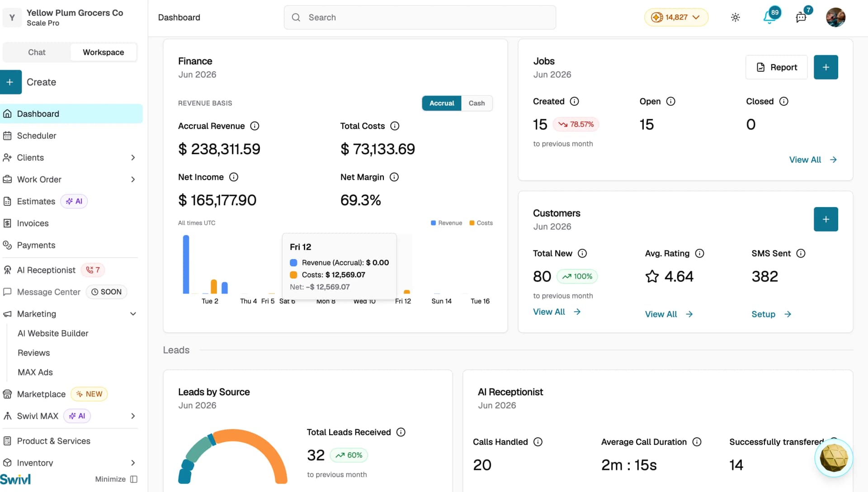The image size is (868, 492).
Task: Click the Average Call Duration info icon
Action: coord(697,442)
